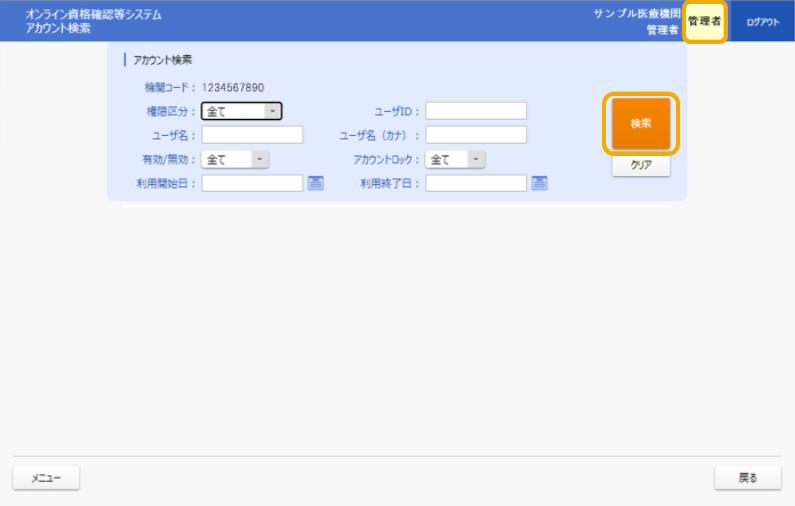
Task: Open the calendar picker for 利用終了日
Action: click(540, 183)
